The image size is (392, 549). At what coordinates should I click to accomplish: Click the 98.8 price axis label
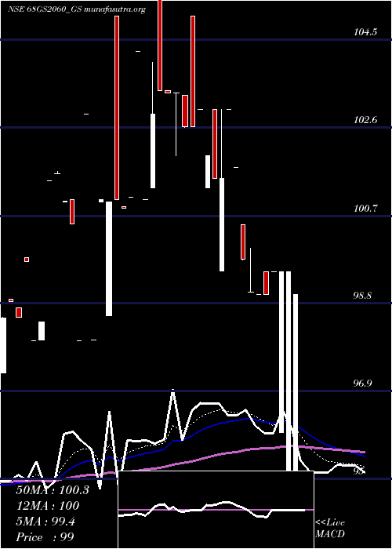(x=362, y=296)
